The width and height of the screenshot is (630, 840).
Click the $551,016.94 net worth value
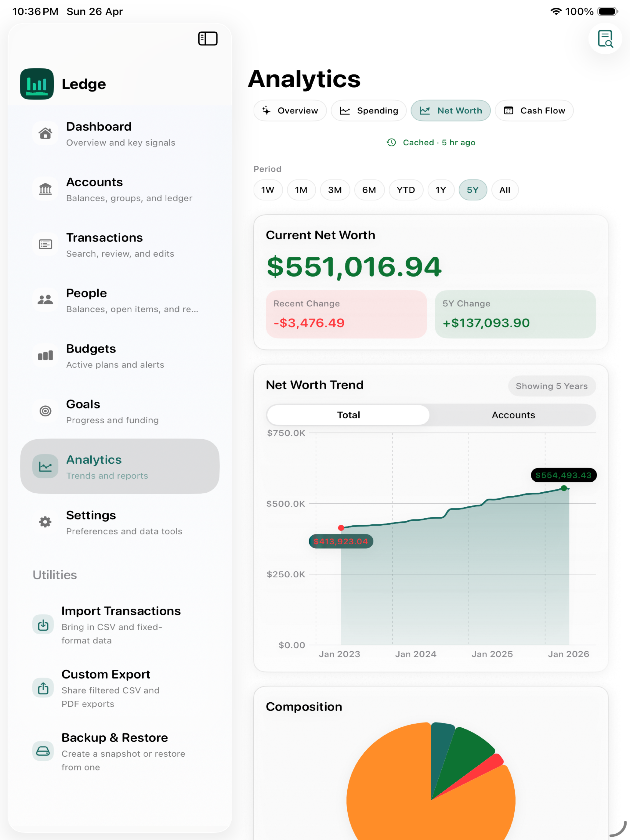(354, 266)
